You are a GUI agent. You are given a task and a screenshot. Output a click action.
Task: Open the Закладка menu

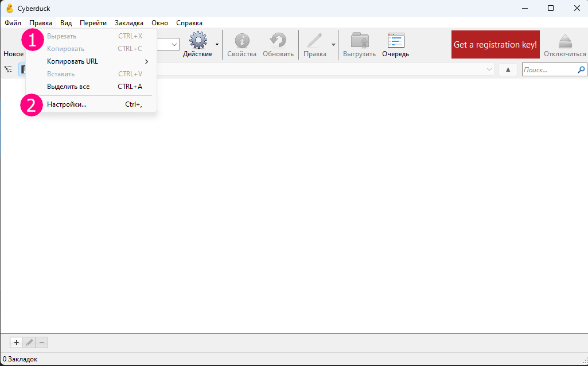click(129, 23)
